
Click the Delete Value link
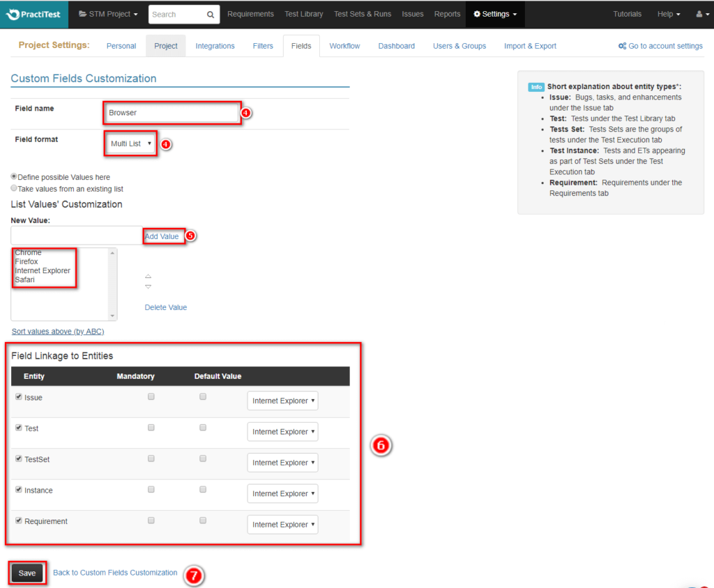166,307
